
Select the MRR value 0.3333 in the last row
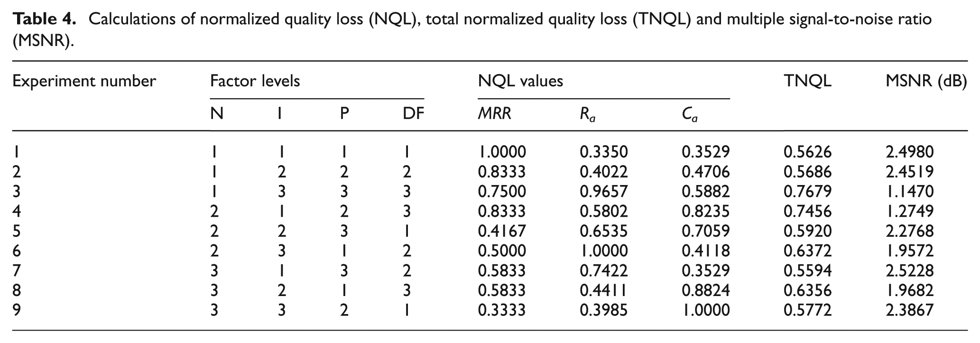(502, 310)
